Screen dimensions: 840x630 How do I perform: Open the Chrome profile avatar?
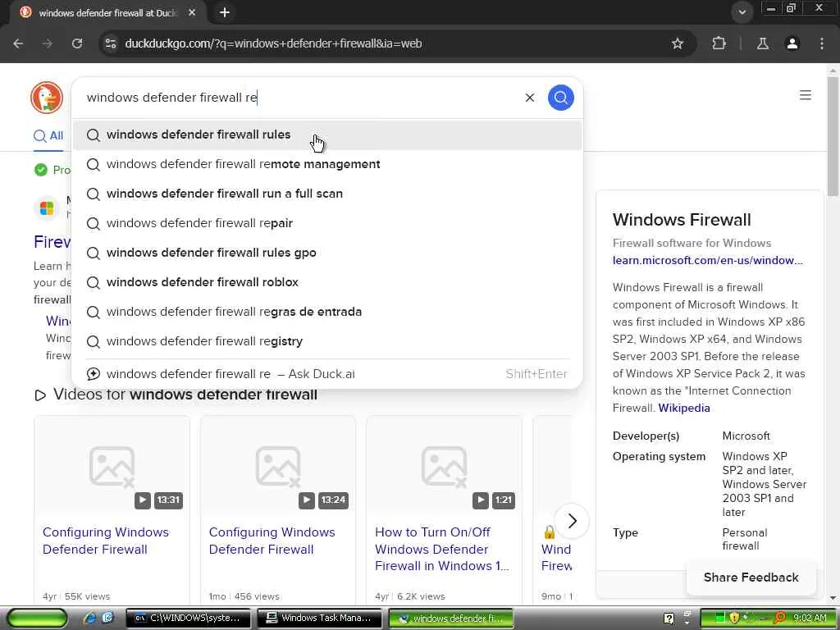click(792, 43)
